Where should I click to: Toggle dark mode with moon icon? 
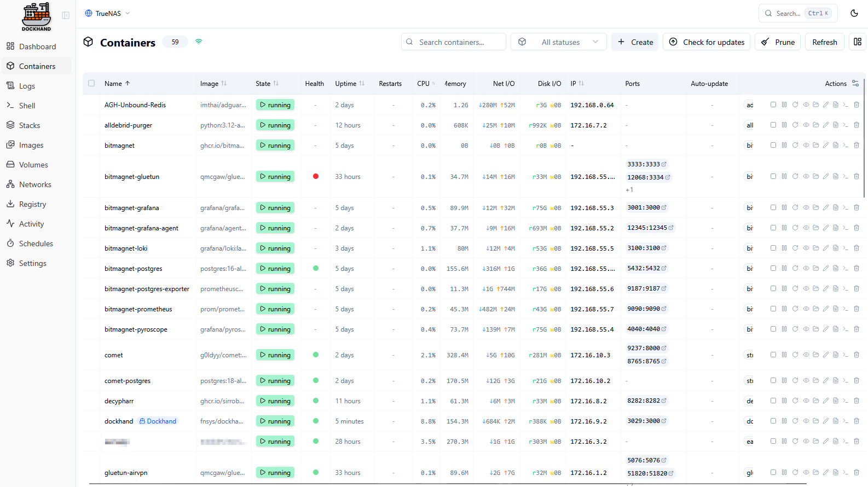(x=854, y=13)
